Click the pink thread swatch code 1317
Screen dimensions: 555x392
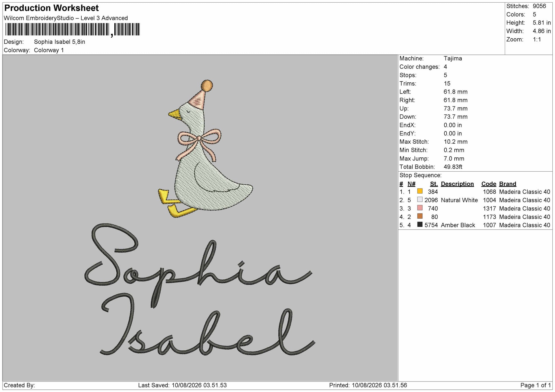(x=420, y=208)
